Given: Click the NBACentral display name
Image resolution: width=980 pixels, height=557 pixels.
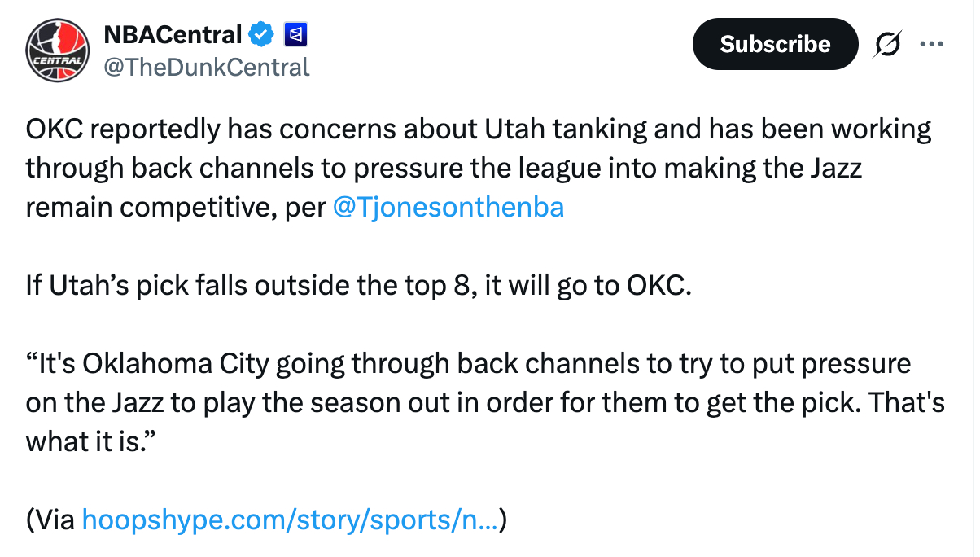Looking at the screenshot, I should 173,35.
